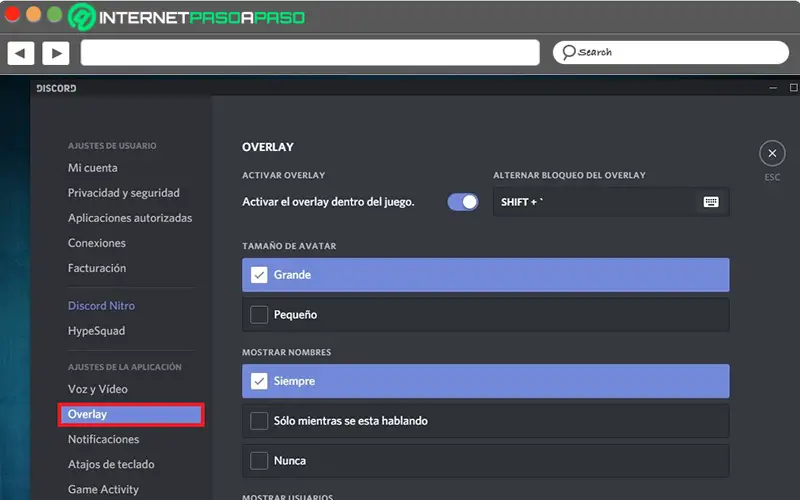Disable the in-game overlay toggle

[x=462, y=202]
